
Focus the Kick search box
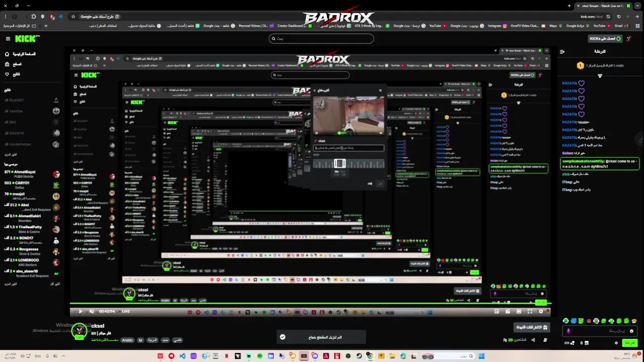(x=321, y=38)
